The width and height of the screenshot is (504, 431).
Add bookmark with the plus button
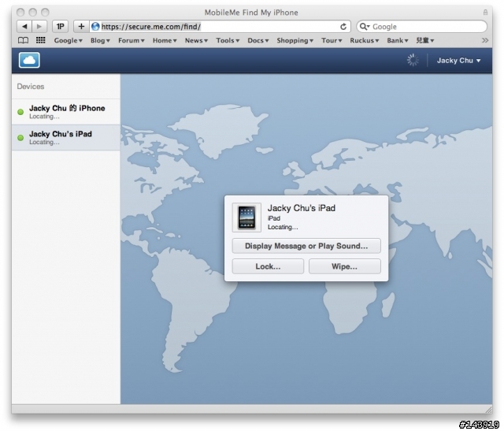pos(81,26)
